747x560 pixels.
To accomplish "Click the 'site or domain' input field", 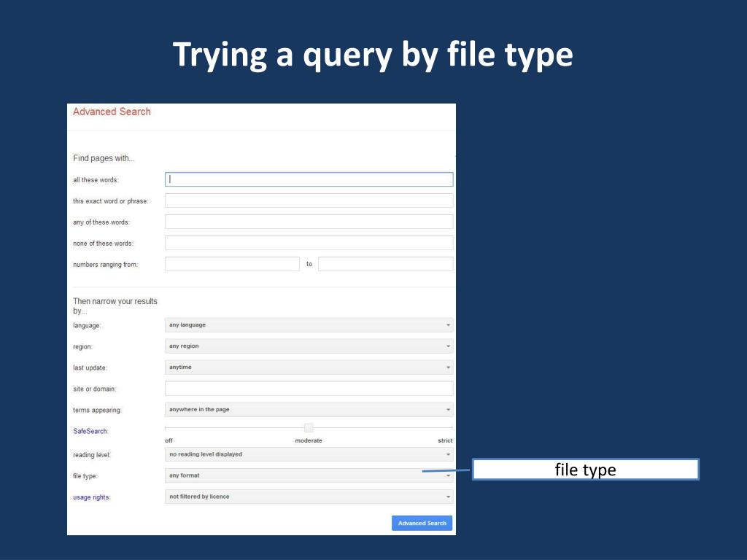I will point(309,389).
